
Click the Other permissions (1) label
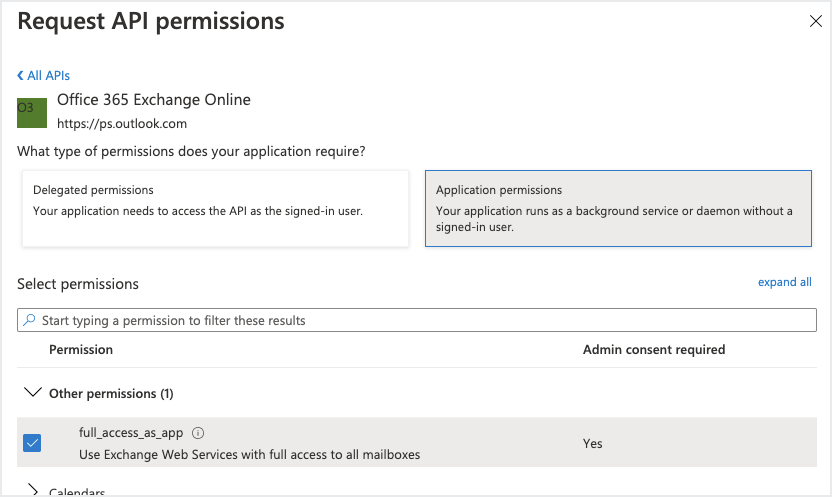pyautogui.click(x=111, y=394)
